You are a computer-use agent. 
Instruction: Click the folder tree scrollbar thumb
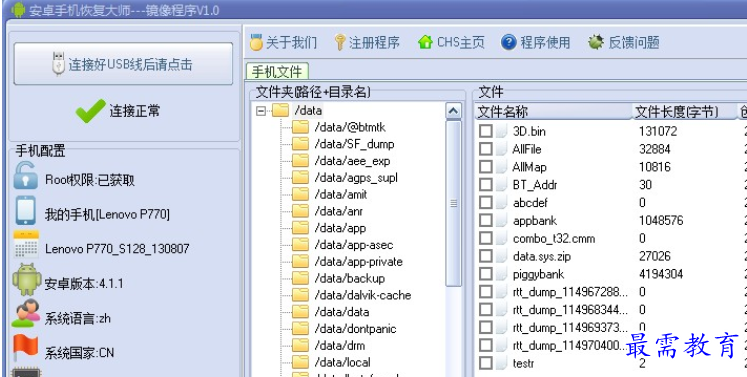pos(454,203)
